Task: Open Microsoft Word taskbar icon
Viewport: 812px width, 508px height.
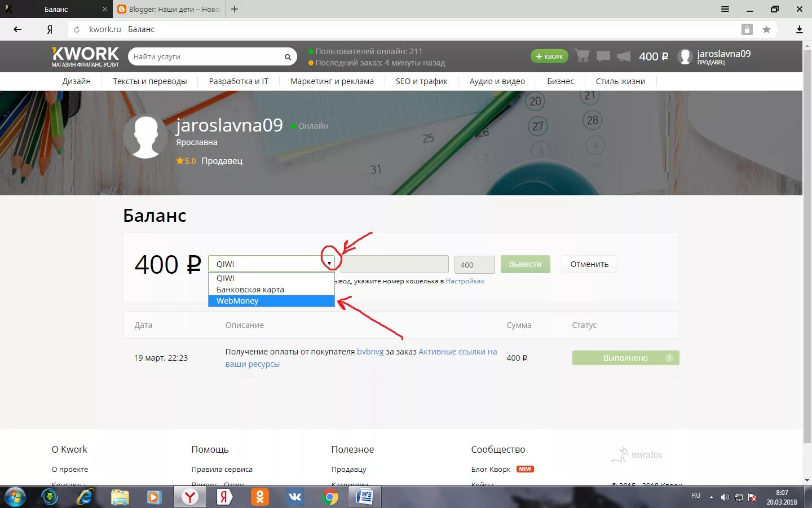Action: click(365, 497)
